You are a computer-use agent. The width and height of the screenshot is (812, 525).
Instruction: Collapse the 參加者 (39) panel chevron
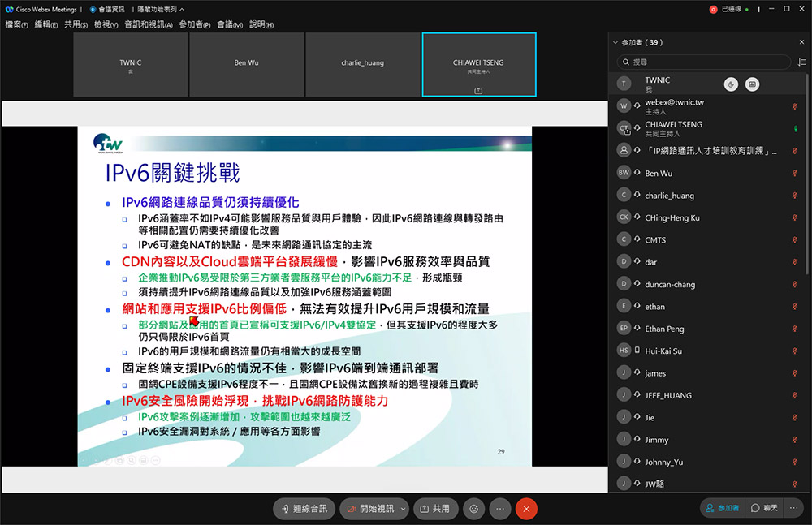(615, 41)
